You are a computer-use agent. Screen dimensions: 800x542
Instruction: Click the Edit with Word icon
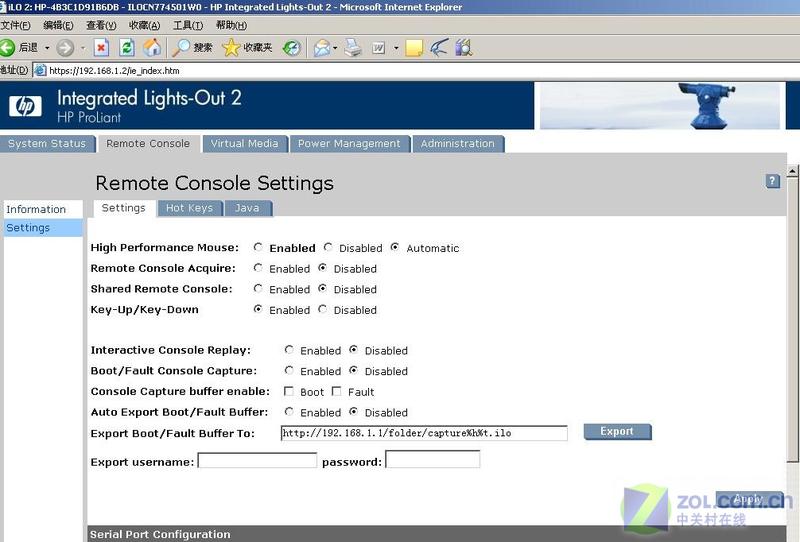point(379,48)
